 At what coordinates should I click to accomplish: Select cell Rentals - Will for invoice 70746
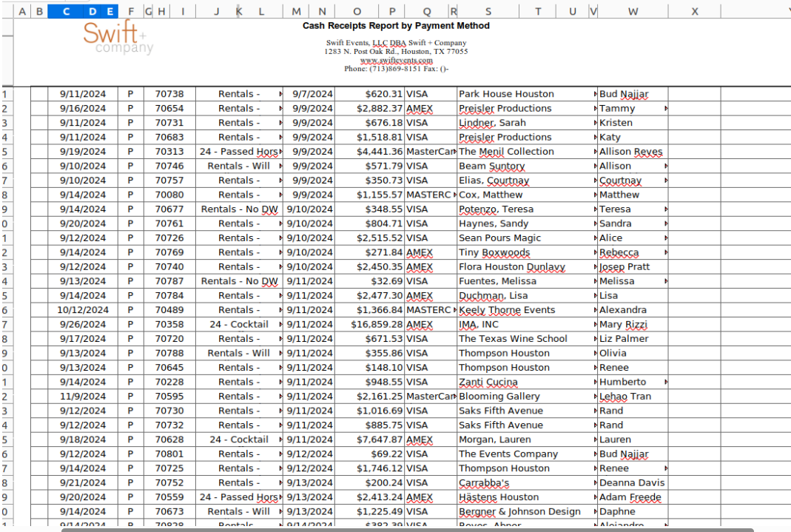(239, 166)
